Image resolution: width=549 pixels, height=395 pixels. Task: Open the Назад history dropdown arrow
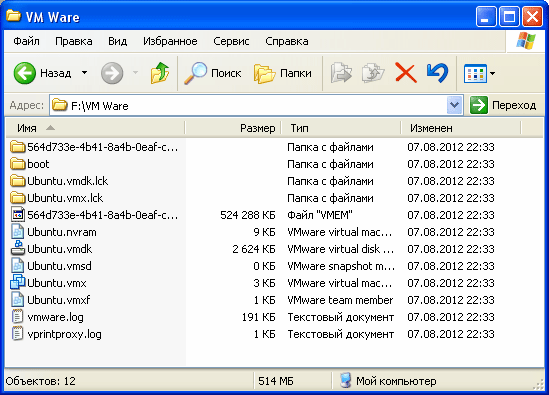coord(84,73)
